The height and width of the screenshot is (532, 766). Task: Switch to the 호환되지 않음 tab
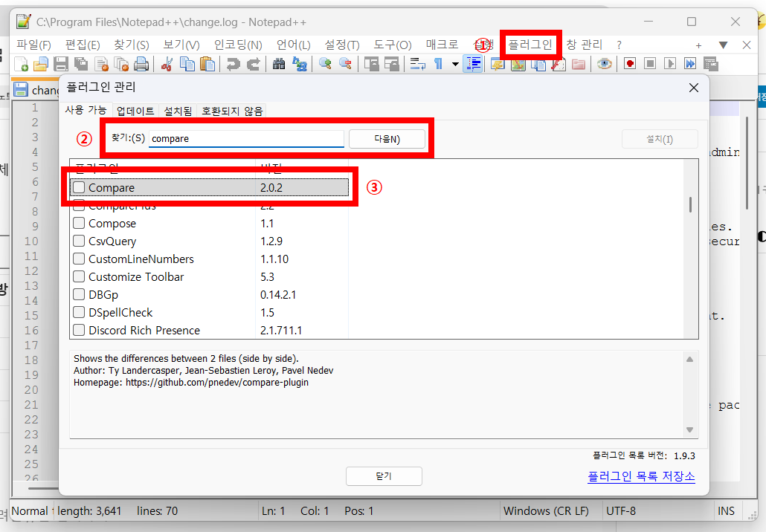click(232, 111)
